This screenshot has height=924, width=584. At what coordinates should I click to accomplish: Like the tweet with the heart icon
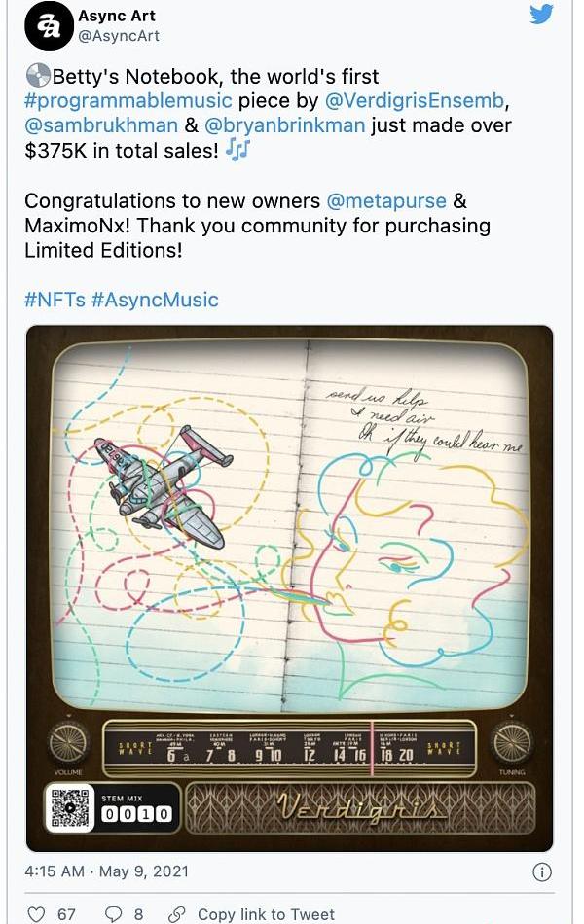click(x=36, y=914)
